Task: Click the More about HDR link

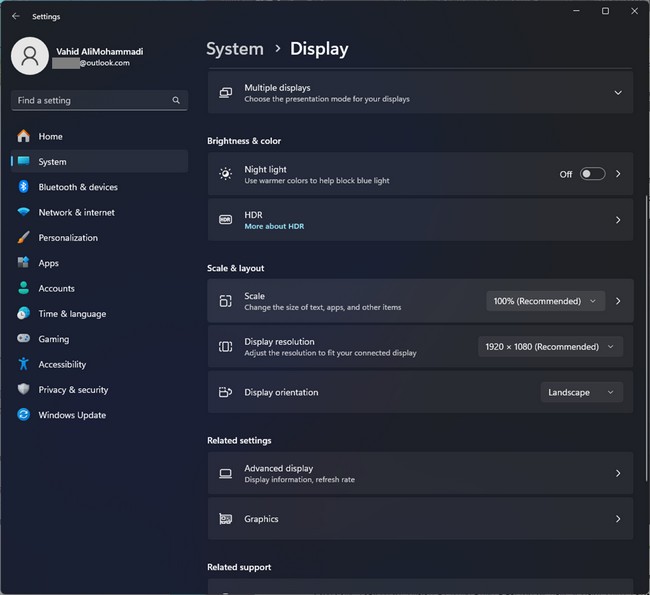Action: coord(274,226)
